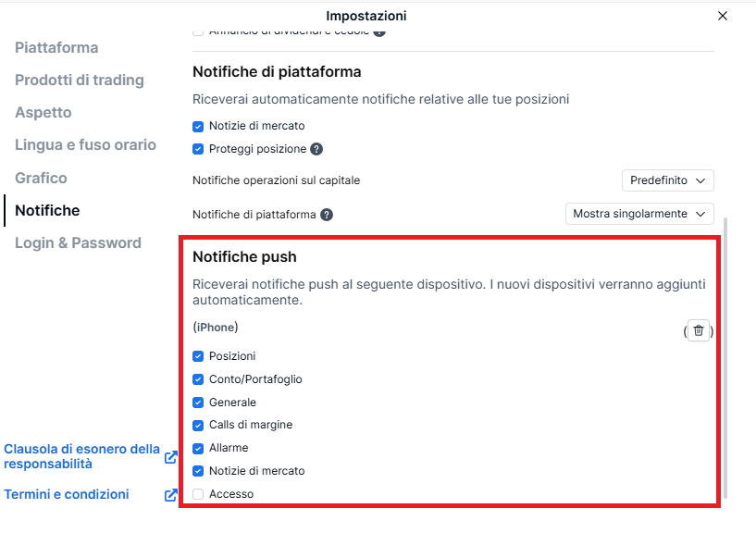
Task: Delete the iPhone push device
Action: 699,330
